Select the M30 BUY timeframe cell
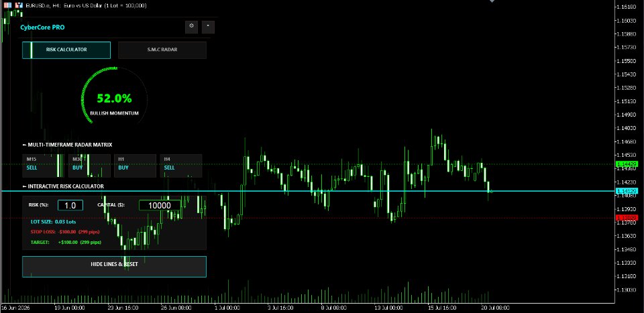This screenshot has width=644, height=313. [x=89, y=166]
